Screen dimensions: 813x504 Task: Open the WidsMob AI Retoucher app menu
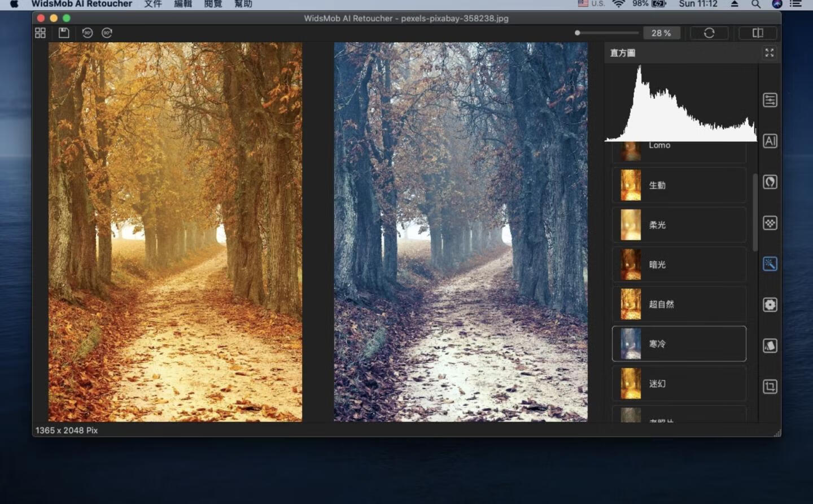(82, 4)
